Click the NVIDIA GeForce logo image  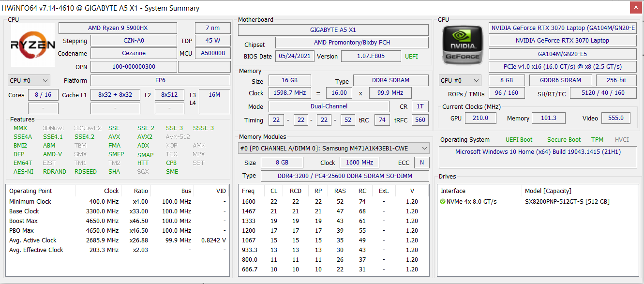click(463, 45)
